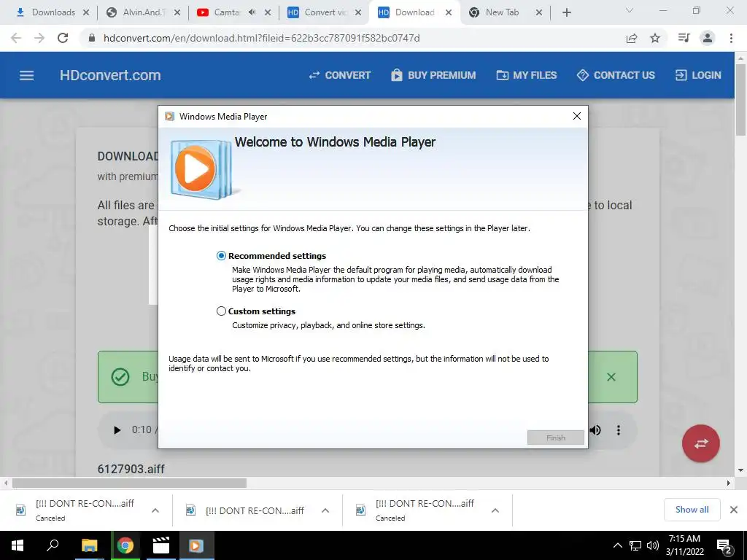This screenshot has width=747, height=560.
Task: Open Windows taskbar search
Action: click(x=53, y=545)
